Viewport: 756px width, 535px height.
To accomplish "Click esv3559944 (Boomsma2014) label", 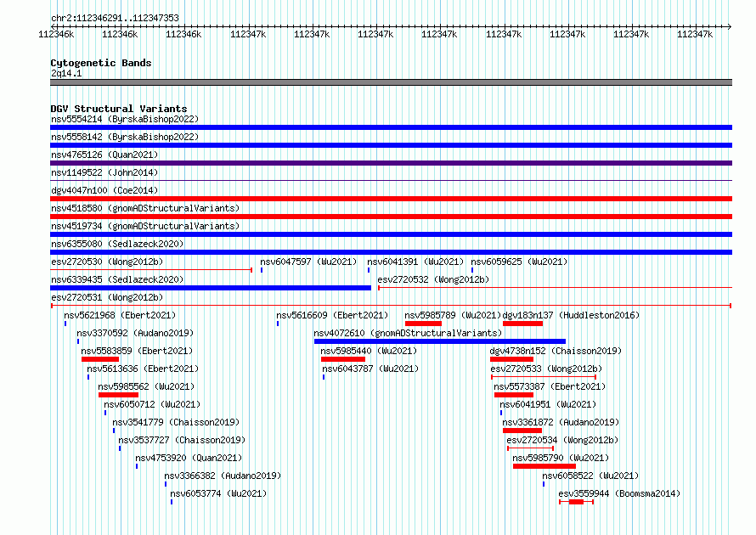I will click(619, 493).
